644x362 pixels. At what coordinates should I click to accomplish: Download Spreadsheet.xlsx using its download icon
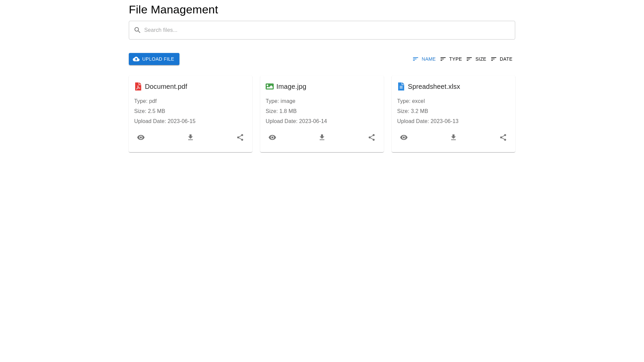pos(453,137)
